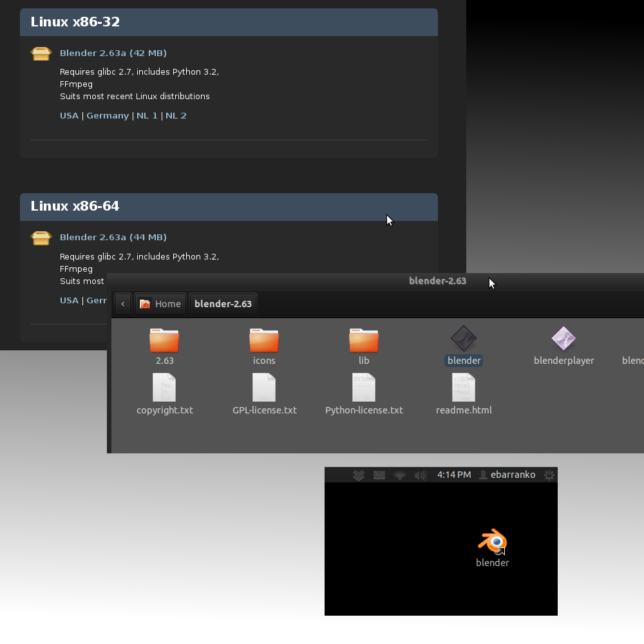Click the Python-license.txt file name label

pyautogui.click(x=364, y=410)
